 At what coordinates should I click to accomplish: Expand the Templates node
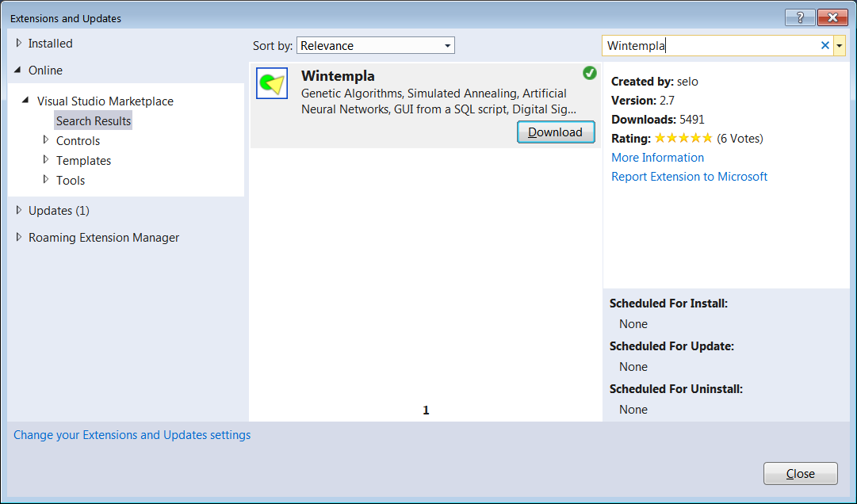46,160
